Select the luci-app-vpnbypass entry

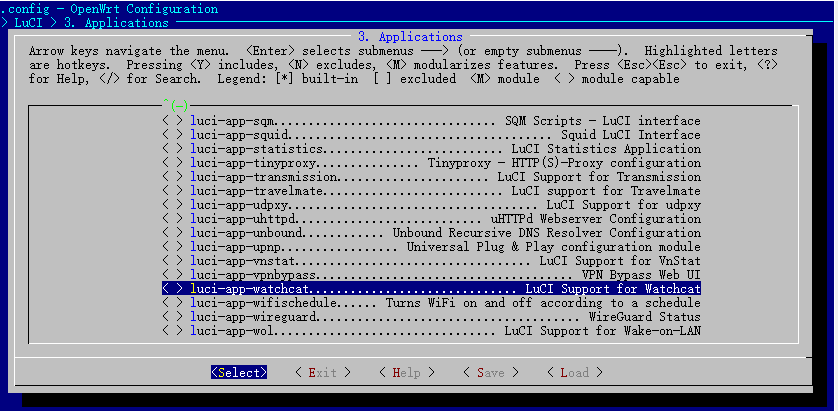(x=431, y=275)
